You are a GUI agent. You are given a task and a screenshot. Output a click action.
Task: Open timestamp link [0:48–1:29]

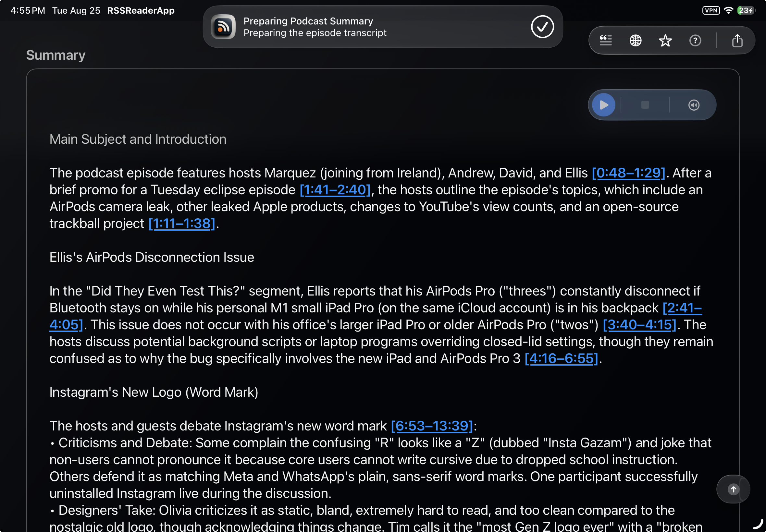coord(628,173)
